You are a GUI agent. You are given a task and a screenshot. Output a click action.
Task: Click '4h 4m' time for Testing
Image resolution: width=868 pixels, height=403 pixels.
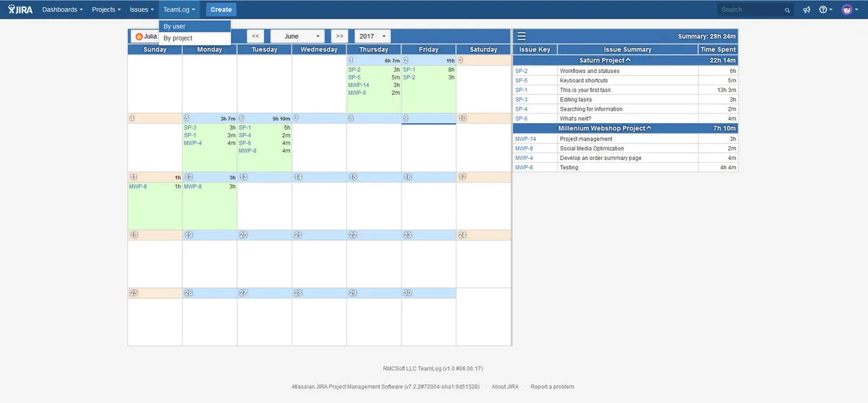tap(728, 167)
